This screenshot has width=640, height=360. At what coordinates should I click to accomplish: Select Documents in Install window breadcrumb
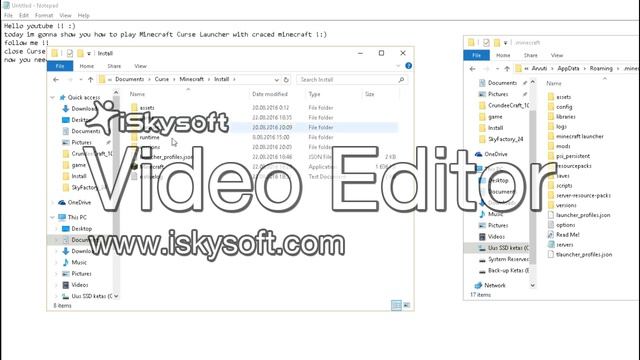[129, 79]
